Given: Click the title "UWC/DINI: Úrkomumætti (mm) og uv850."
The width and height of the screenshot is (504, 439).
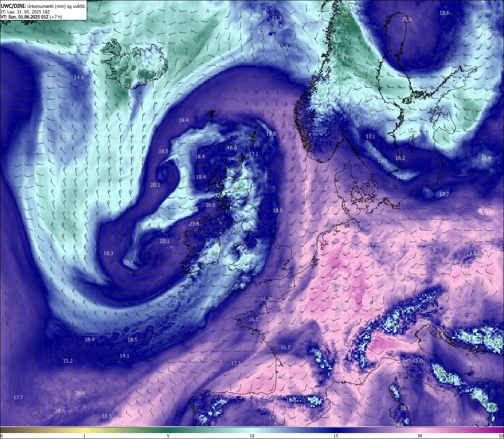Looking at the screenshot, I should click(x=43, y=6).
